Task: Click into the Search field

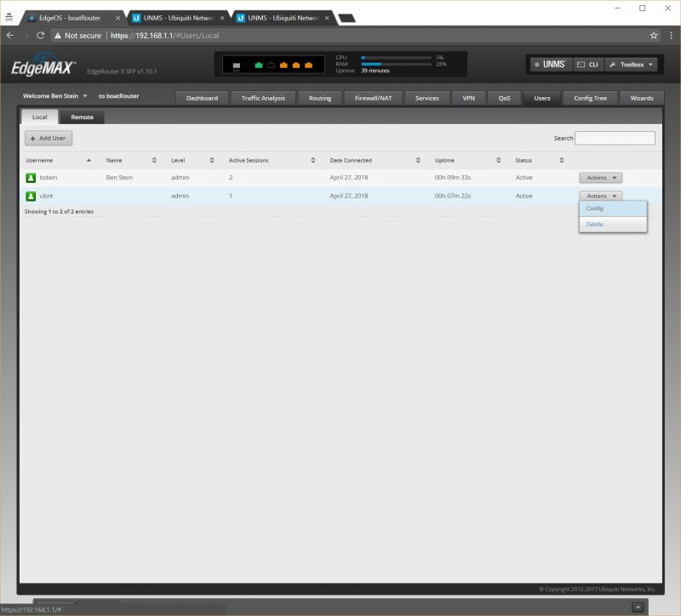Action: 615,138
